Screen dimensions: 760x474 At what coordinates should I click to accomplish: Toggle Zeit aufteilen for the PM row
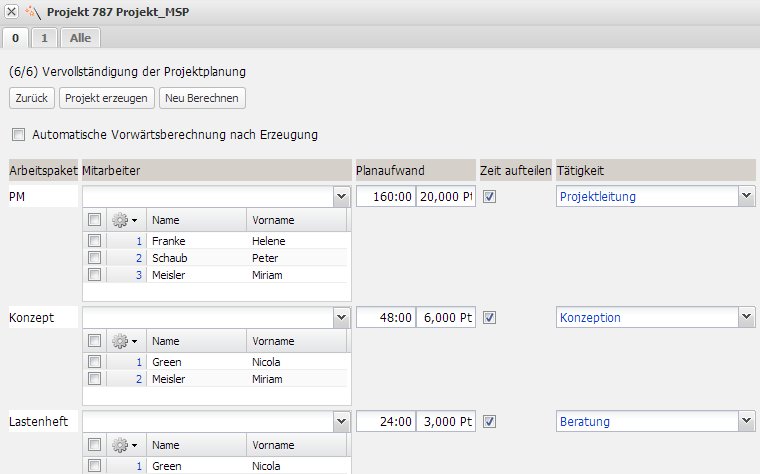tap(489, 197)
